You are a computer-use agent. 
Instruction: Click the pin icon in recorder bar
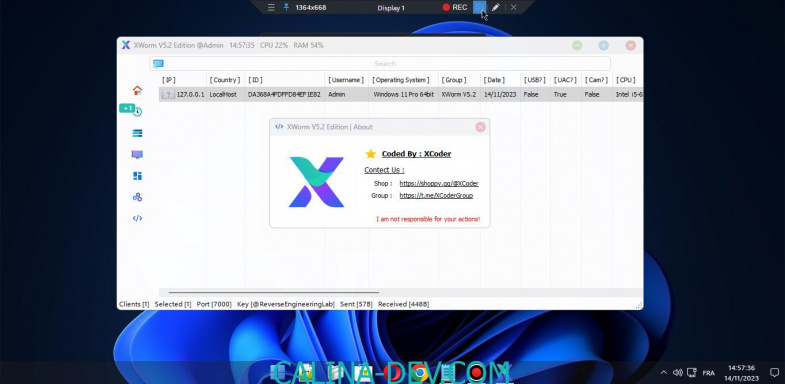286,8
